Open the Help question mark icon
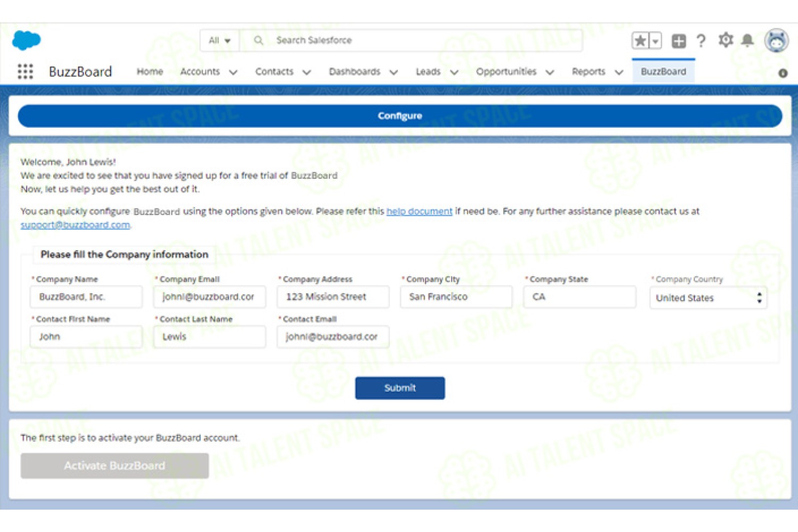Image resolution: width=798 pixels, height=532 pixels. (701, 41)
